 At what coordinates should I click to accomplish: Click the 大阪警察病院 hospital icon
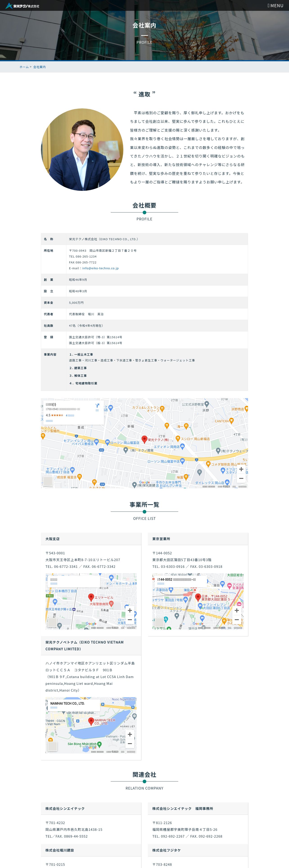point(111,603)
